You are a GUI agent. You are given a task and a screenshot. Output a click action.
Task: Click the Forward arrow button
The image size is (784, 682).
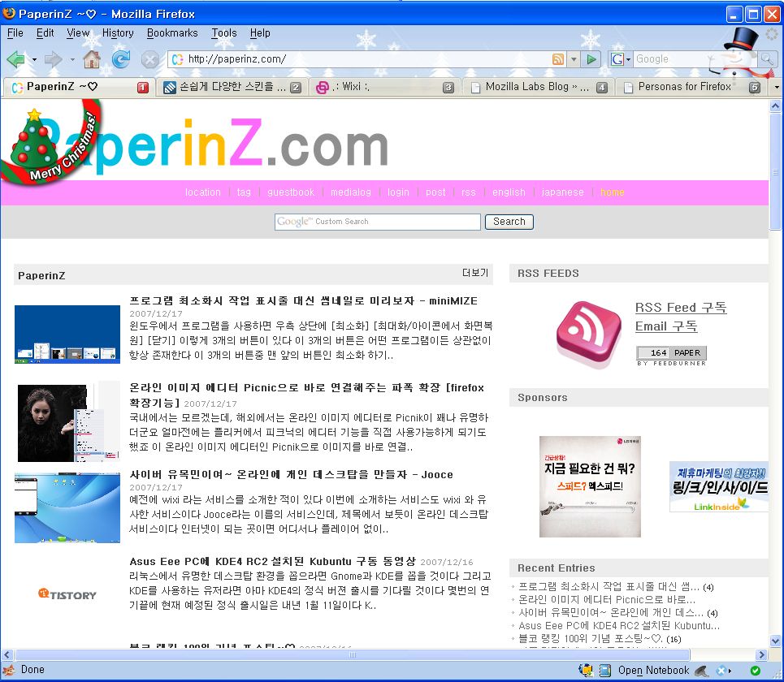[53, 59]
